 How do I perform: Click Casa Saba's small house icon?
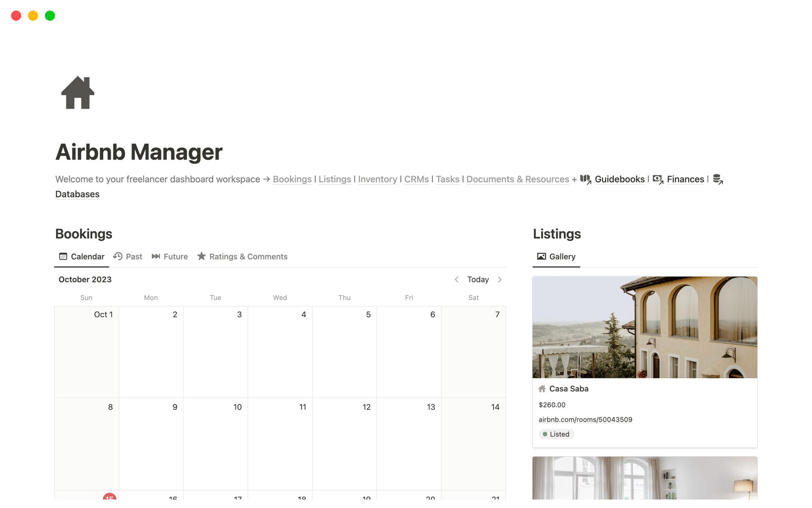tap(542, 389)
